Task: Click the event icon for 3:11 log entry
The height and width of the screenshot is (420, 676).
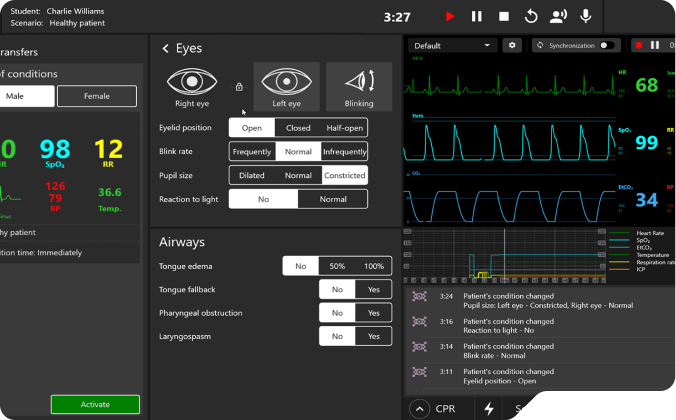Action: 419,371
